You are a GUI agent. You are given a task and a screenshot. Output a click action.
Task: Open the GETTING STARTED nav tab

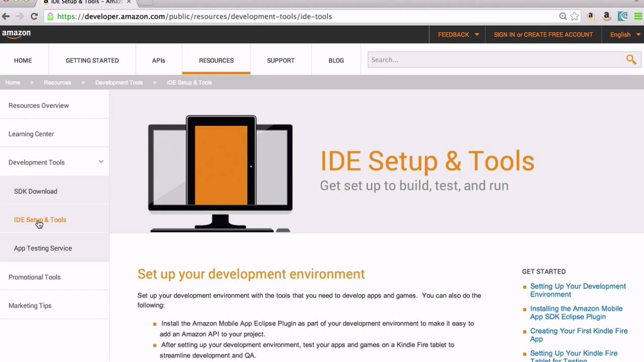92,60
